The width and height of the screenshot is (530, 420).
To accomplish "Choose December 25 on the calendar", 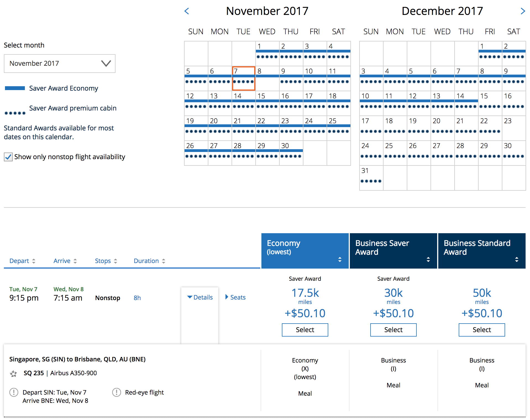I will [395, 153].
